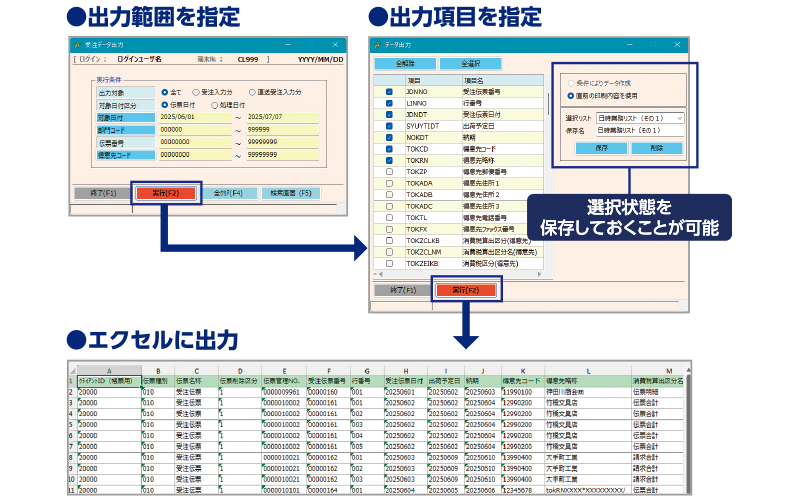
Task: Check the TOKADC item checkbox
Action: click(x=389, y=206)
